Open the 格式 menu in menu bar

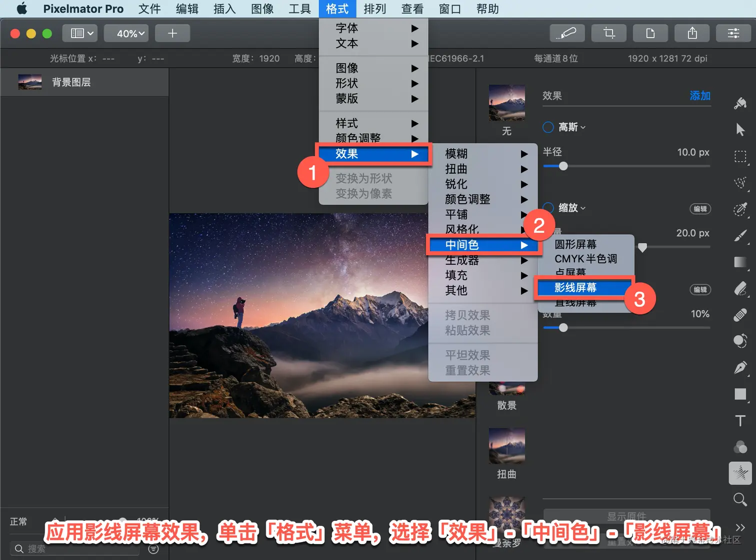pyautogui.click(x=337, y=9)
